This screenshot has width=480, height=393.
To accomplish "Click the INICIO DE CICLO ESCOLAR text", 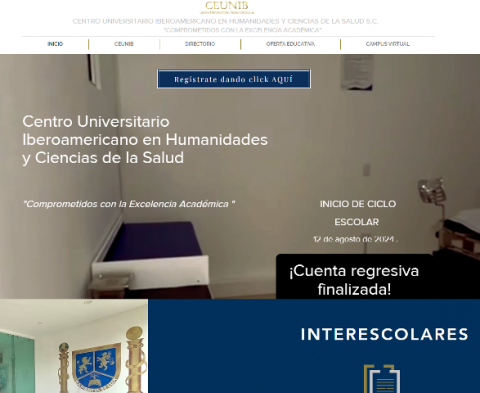I will coord(357,213).
